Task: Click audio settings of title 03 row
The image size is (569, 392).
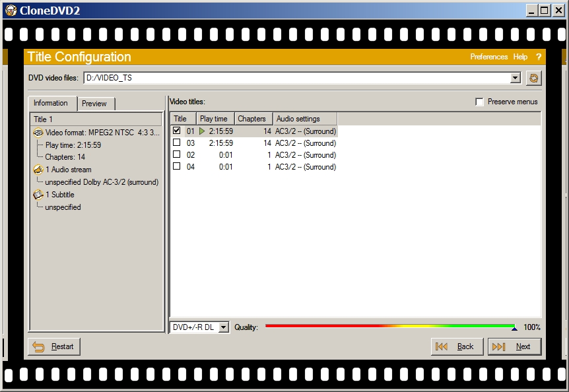Action: tap(306, 143)
